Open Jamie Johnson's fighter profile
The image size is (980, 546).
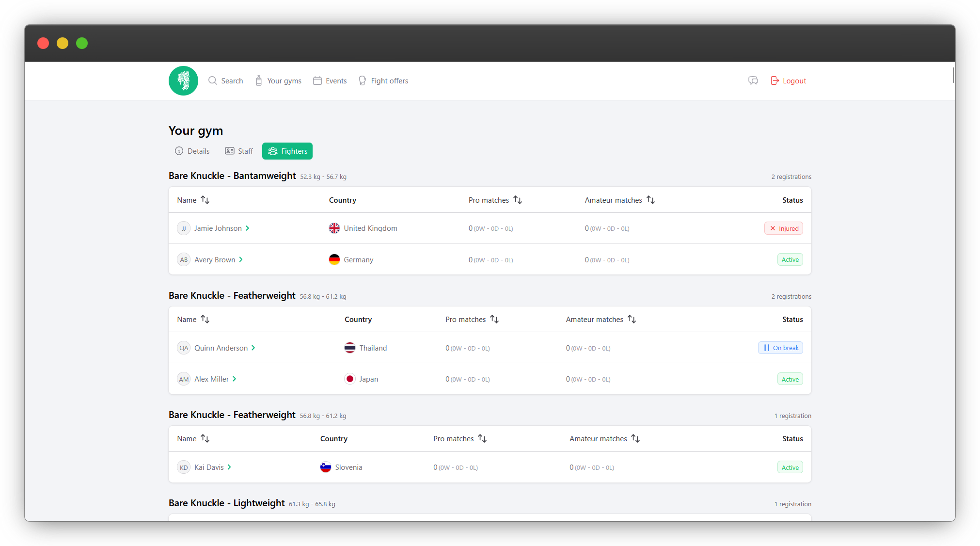[x=222, y=228]
